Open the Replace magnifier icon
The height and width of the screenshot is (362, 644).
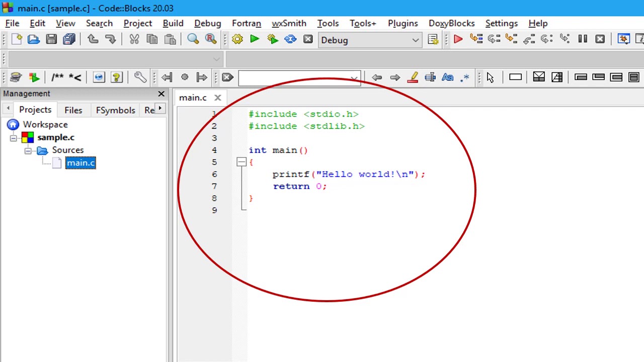tap(211, 40)
